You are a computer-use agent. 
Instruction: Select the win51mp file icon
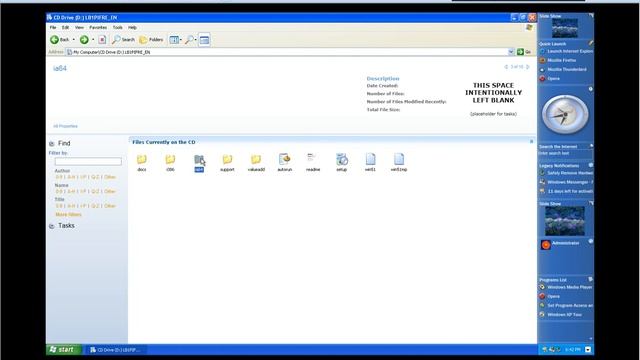pyautogui.click(x=399, y=162)
